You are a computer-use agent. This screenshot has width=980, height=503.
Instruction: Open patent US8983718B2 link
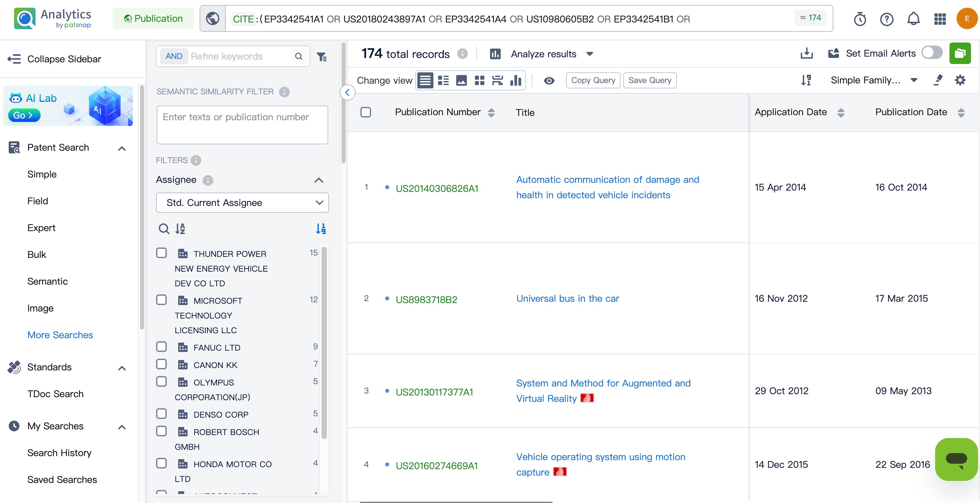point(426,299)
